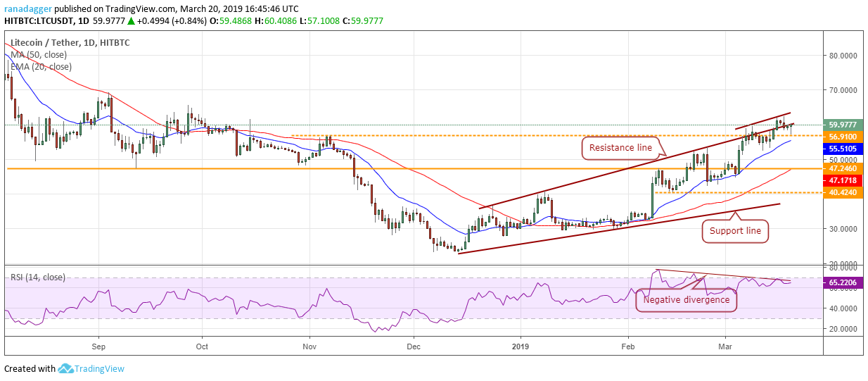The image size is (868, 381).
Task: Click the 'O:59.4868' open value in header
Action: pos(232,22)
